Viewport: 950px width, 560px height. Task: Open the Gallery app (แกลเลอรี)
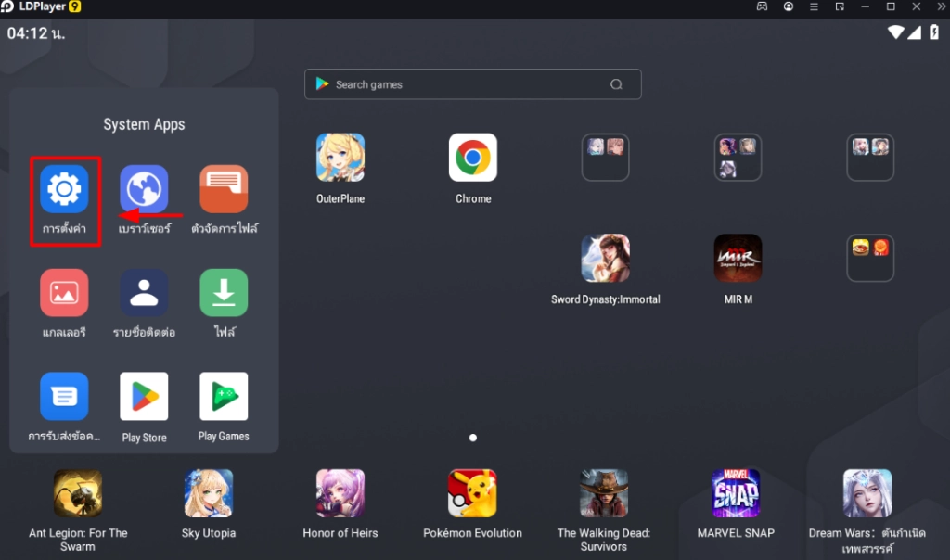tap(64, 293)
